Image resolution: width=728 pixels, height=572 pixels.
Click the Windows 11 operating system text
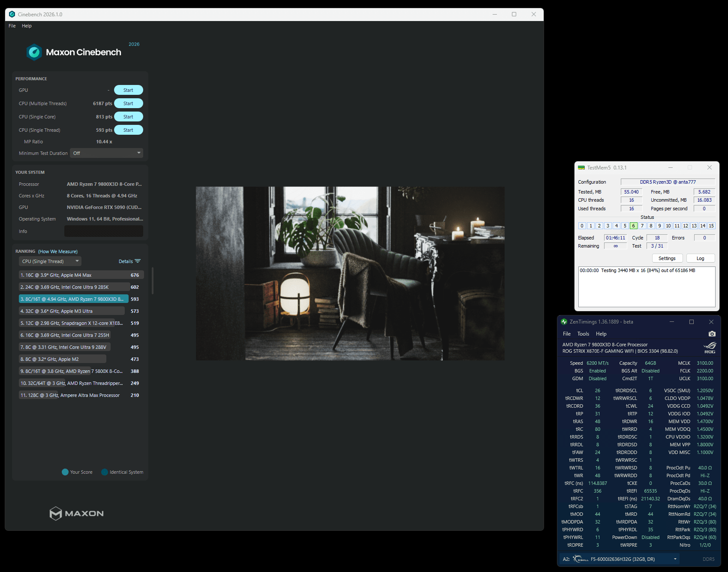coord(105,219)
